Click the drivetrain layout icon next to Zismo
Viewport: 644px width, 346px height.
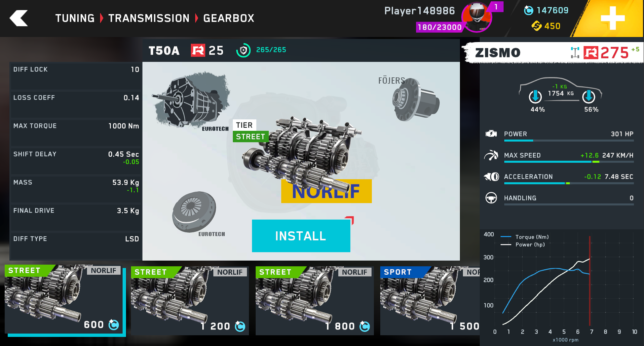[575, 53]
